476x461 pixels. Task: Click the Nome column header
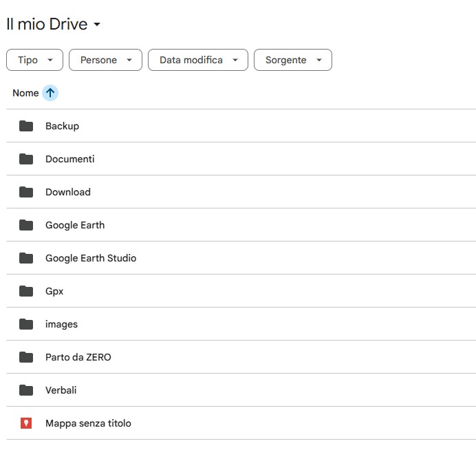(25, 93)
